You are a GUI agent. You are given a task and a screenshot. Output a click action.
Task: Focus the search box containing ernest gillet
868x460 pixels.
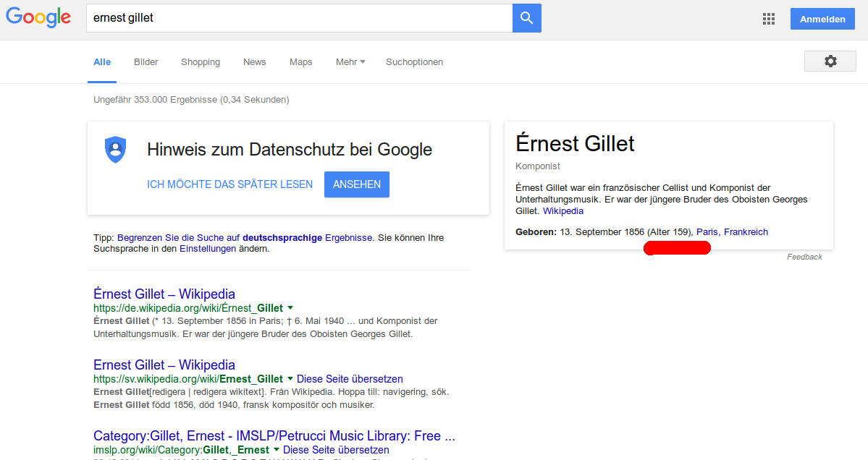tap(300, 18)
